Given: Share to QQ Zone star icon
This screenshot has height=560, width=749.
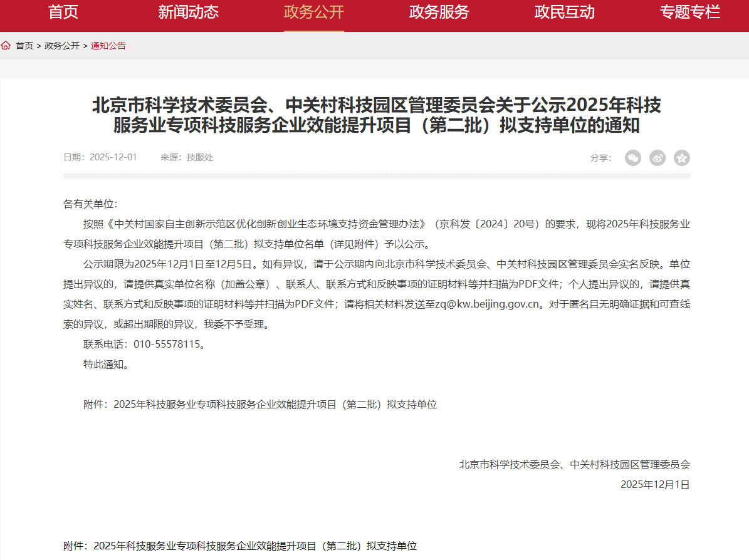Looking at the screenshot, I should click(x=682, y=158).
